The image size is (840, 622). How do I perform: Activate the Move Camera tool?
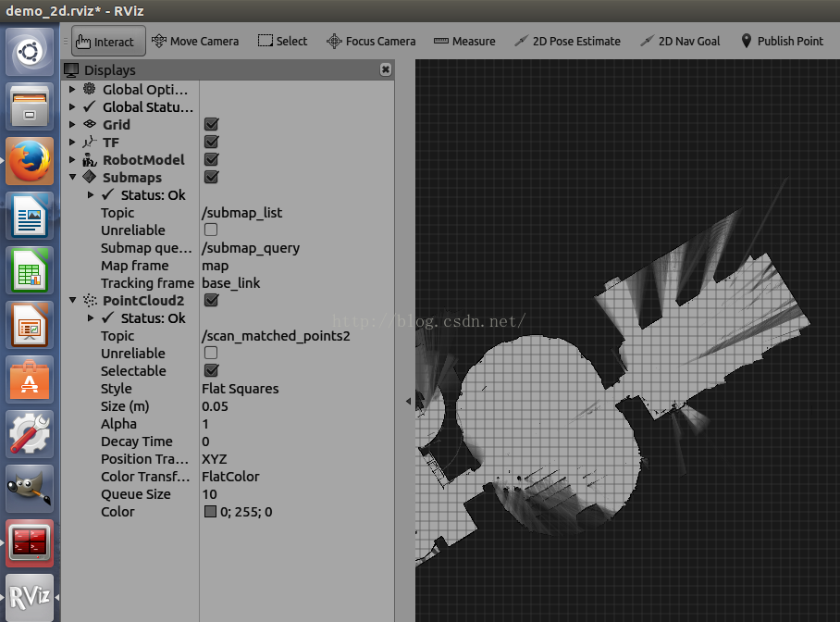pos(195,42)
